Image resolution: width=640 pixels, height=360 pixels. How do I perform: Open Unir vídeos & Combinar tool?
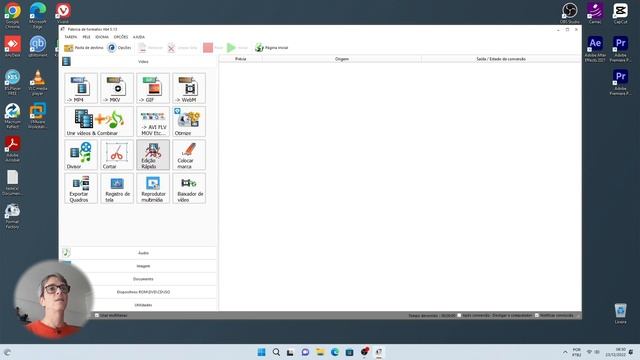coord(99,122)
